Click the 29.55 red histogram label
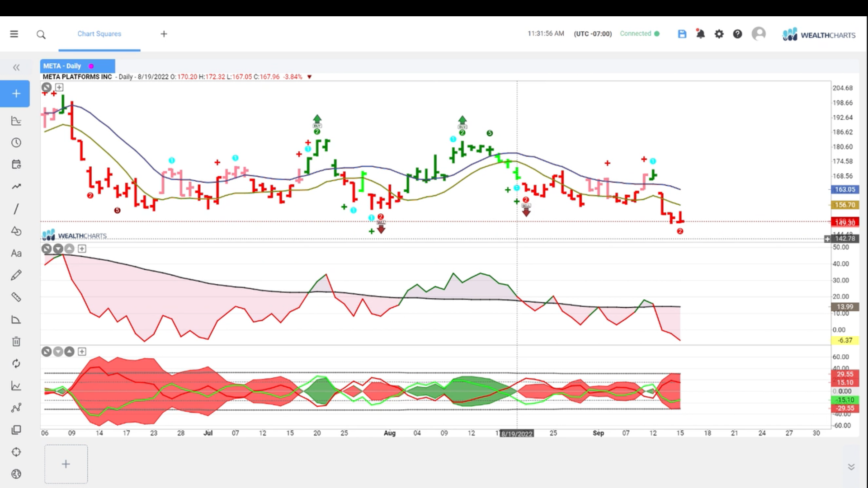The width and height of the screenshot is (868, 488). coord(844,374)
